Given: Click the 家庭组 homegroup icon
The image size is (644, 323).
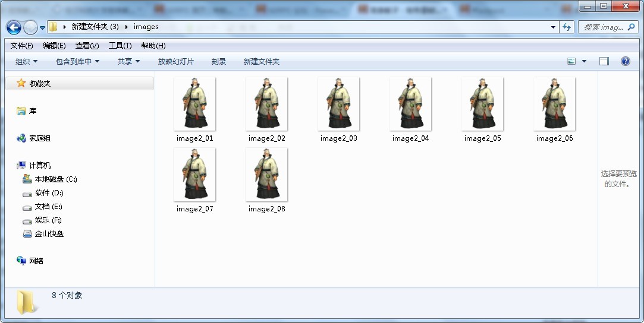Looking at the screenshot, I should pos(21,138).
